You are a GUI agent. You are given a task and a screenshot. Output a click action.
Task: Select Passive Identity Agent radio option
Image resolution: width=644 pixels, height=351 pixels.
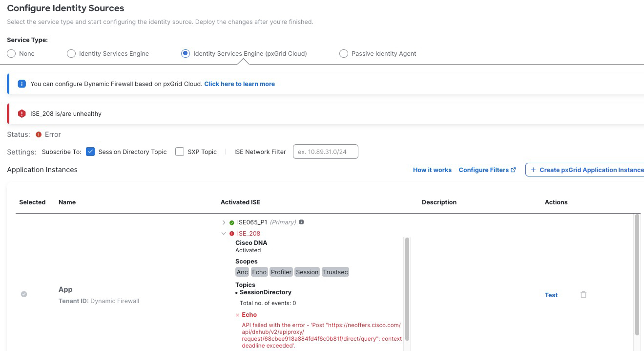[x=344, y=54]
